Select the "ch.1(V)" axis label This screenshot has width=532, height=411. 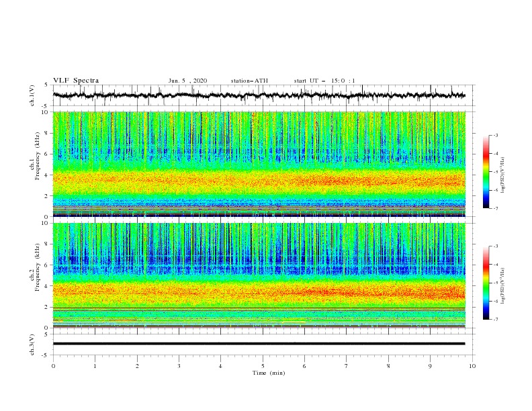[32, 95]
